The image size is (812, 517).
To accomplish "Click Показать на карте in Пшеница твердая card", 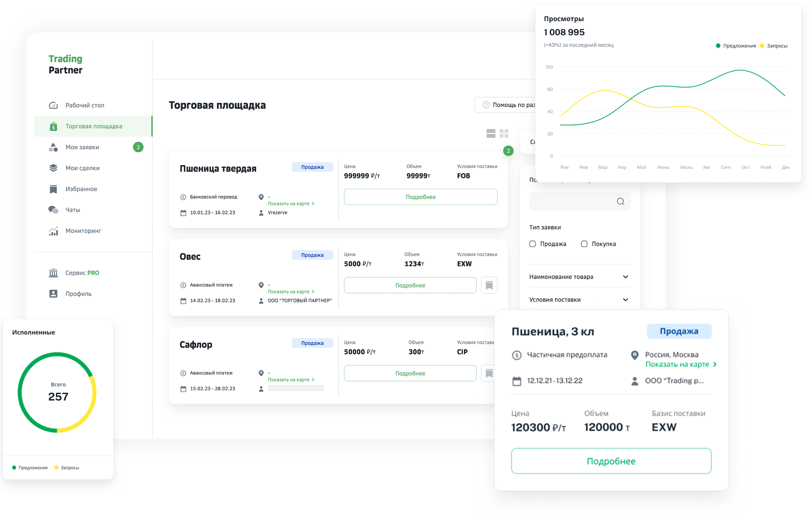I will coord(291,204).
